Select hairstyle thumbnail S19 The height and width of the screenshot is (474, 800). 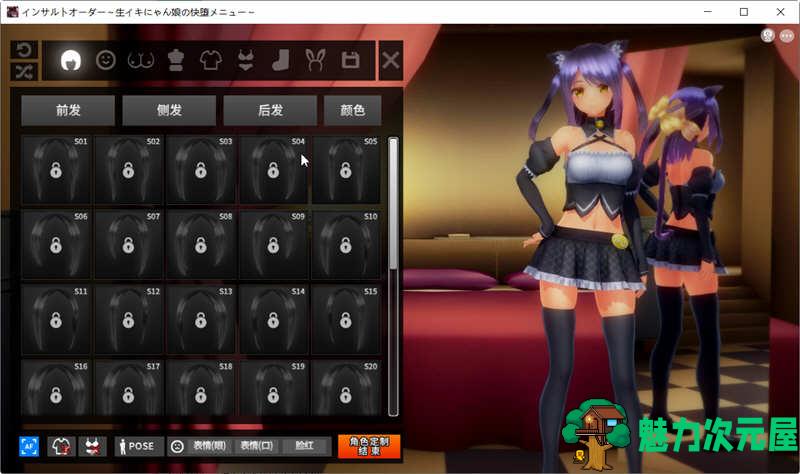coord(273,388)
